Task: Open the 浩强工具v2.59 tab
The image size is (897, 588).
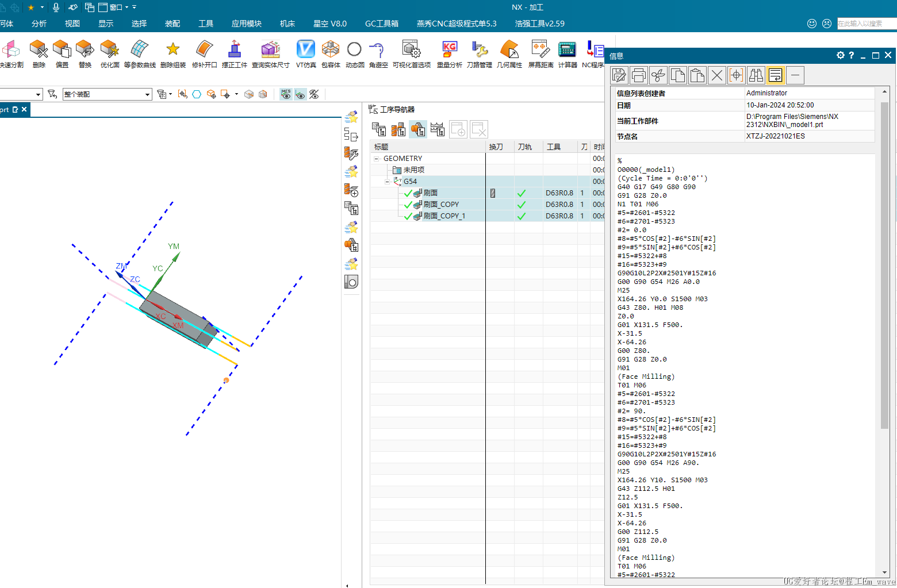Action: pyautogui.click(x=540, y=24)
